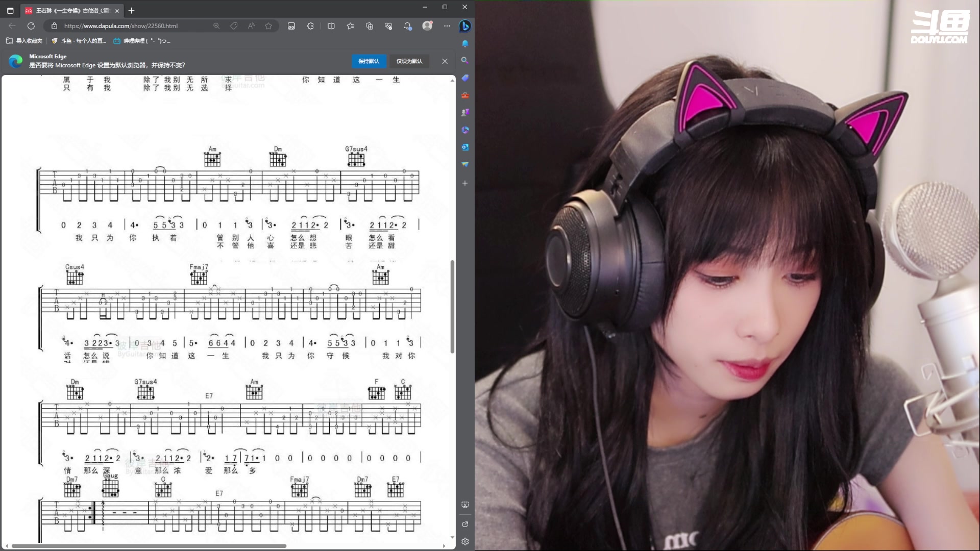
Task: Open link in new window sidebar icon
Action: tap(465, 524)
